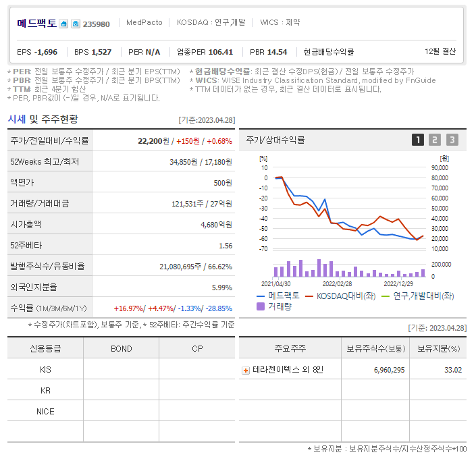The width and height of the screenshot is (476, 463).
Task: Click the 2022/02/28 chart date label
Action: [337, 283]
